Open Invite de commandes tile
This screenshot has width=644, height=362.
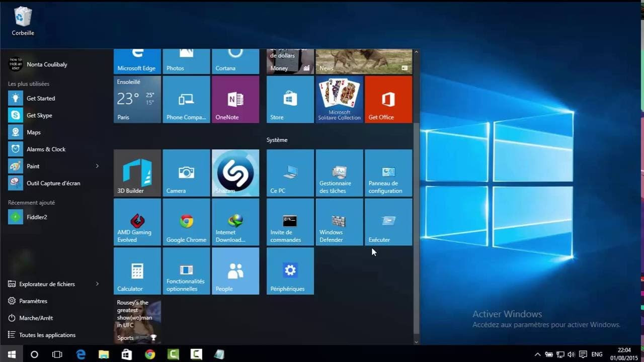[x=290, y=222]
